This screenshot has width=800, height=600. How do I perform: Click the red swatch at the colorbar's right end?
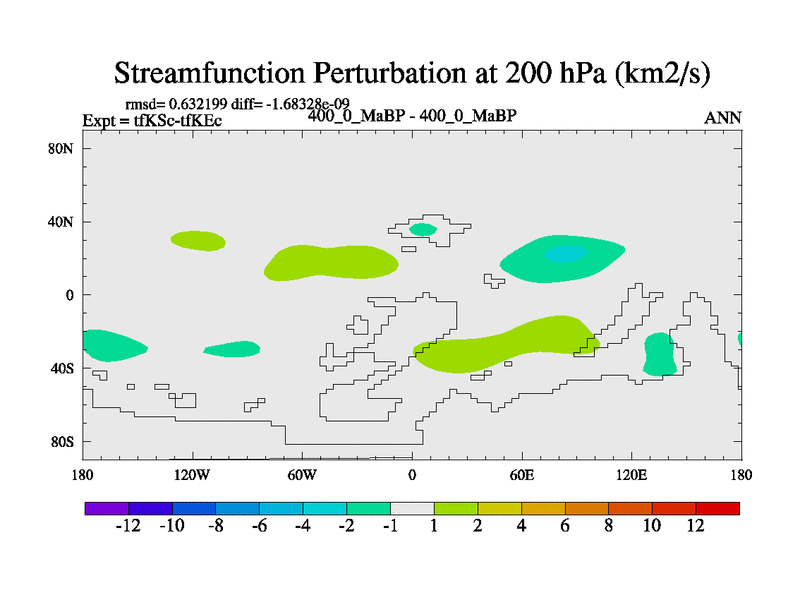(x=718, y=508)
